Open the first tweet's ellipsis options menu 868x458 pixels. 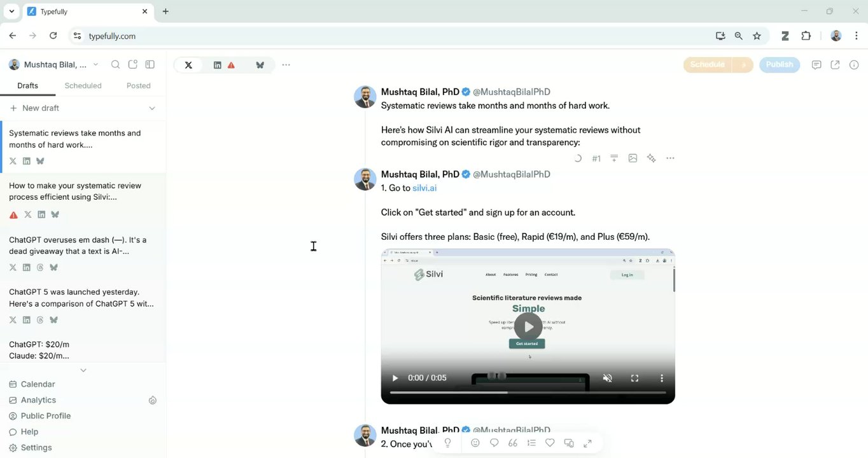point(670,158)
